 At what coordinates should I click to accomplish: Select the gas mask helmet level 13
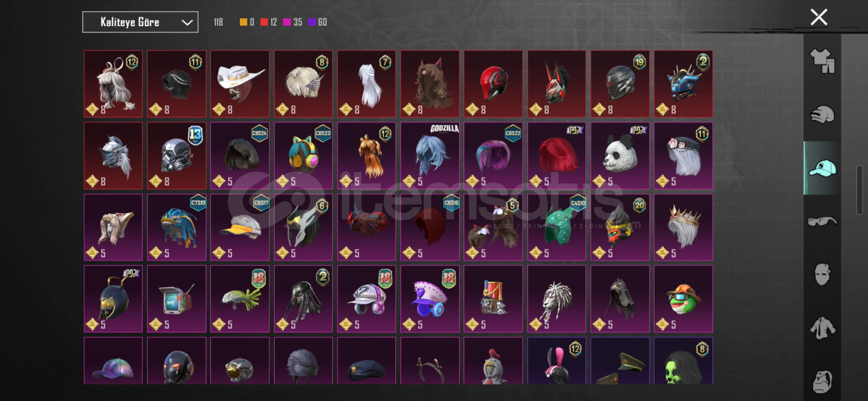click(177, 156)
